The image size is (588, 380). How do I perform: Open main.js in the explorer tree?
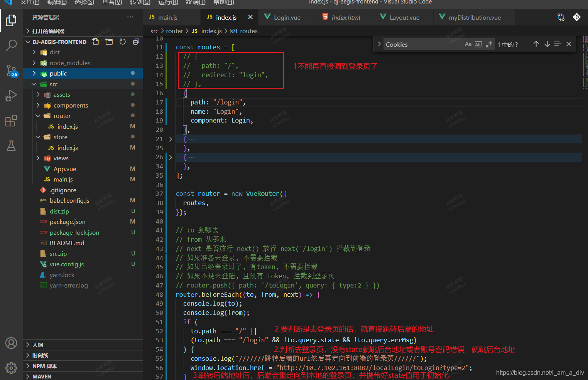tap(83, 180)
